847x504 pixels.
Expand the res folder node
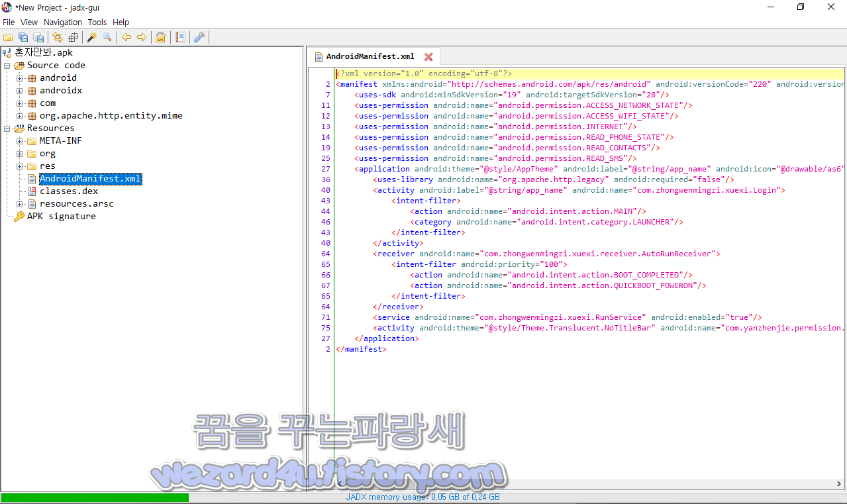click(x=20, y=166)
